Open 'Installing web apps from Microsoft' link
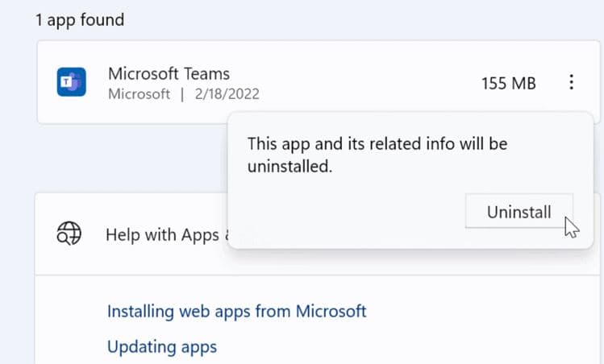604x364 pixels. [236, 311]
